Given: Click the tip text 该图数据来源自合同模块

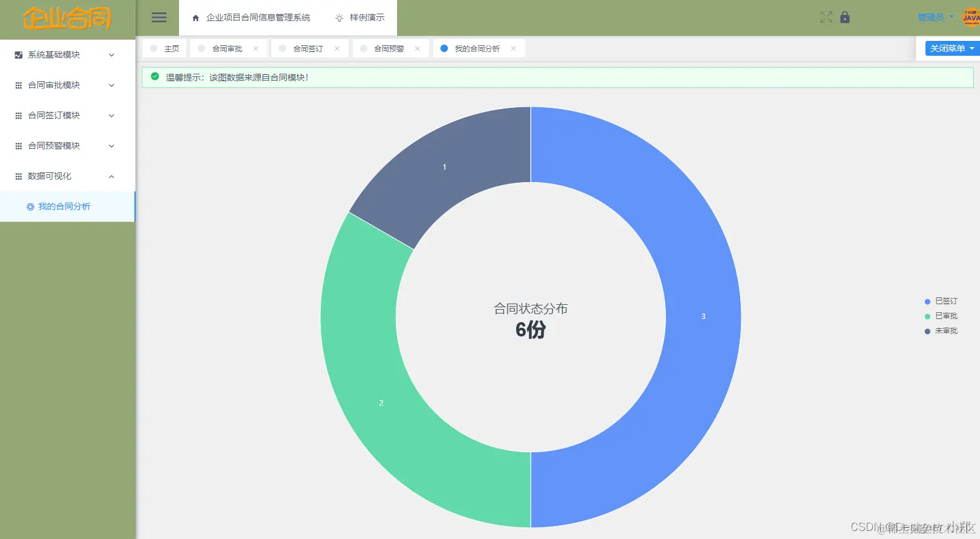Looking at the screenshot, I should pyautogui.click(x=259, y=77).
